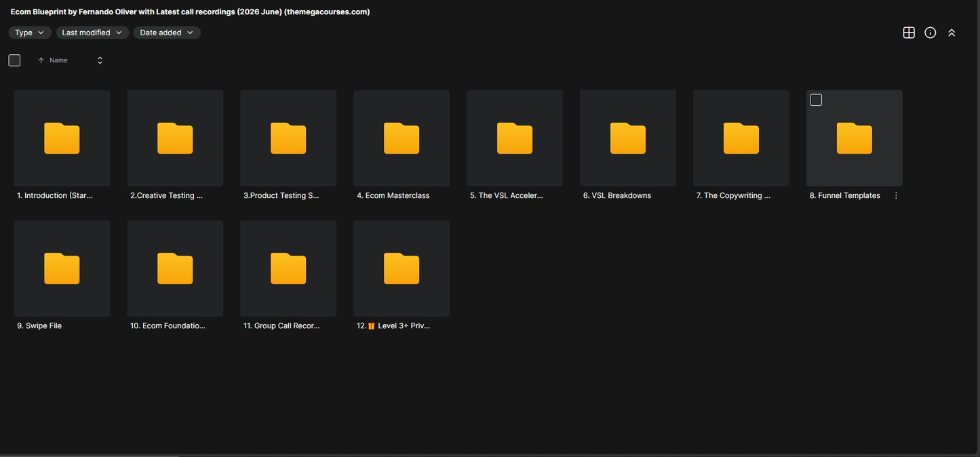Select the 2.Creative Testing folder thumbnail
980x457 pixels.
pos(175,138)
